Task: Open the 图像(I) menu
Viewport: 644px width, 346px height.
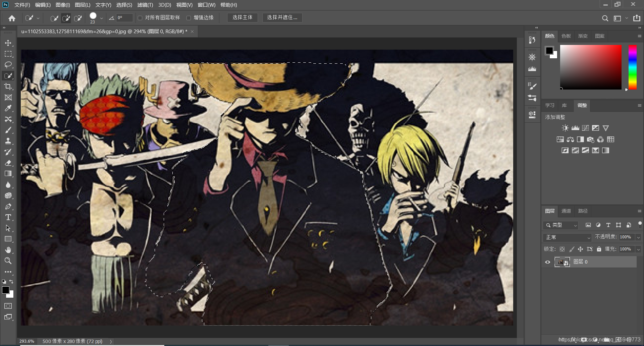Action: pos(63,5)
